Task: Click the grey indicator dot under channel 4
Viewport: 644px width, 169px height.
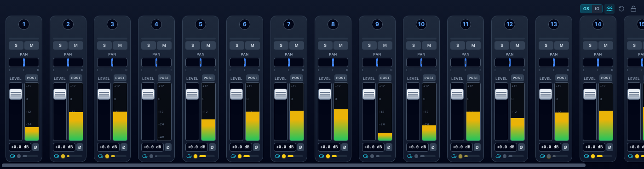Action: 151,156
